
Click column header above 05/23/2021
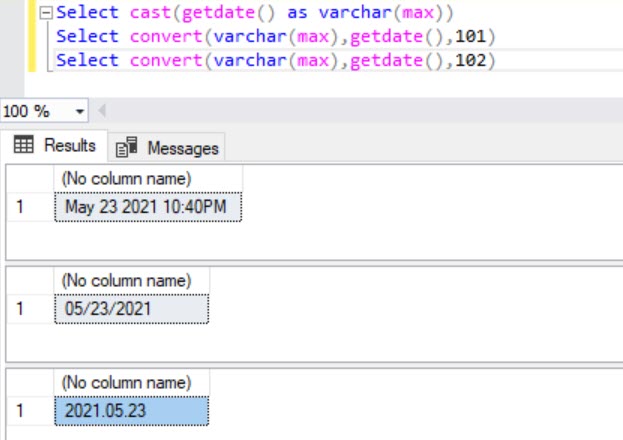point(132,281)
